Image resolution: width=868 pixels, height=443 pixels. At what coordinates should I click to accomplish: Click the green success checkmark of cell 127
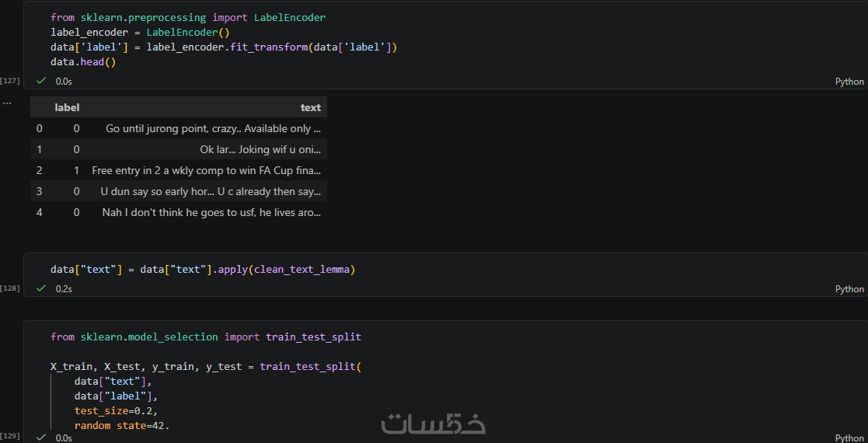pos(41,81)
